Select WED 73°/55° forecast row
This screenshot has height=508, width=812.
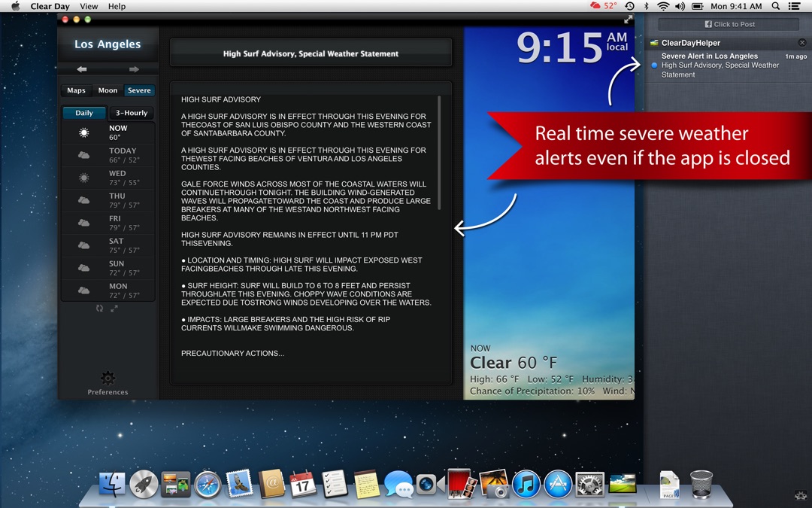108,178
